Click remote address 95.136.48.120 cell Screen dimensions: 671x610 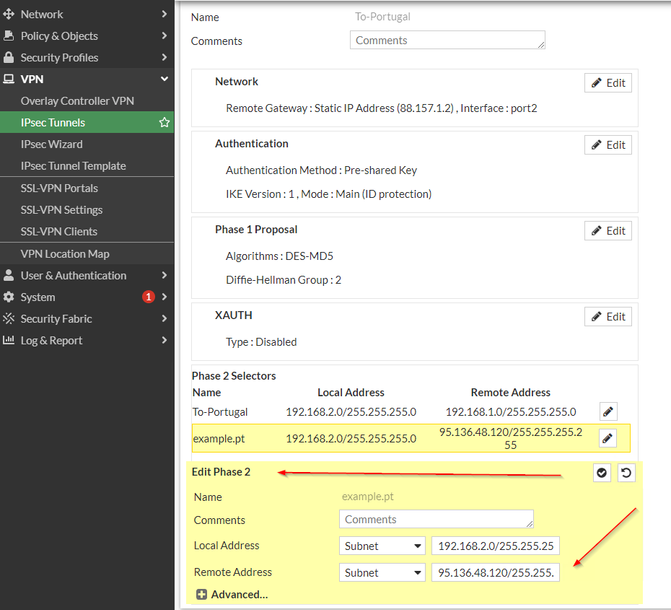511,438
